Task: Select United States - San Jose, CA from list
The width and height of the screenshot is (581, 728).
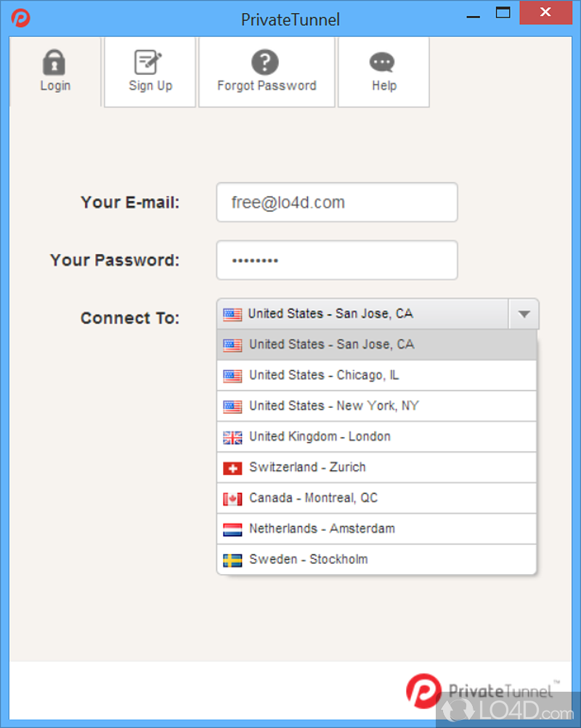Action: [x=377, y=345]
